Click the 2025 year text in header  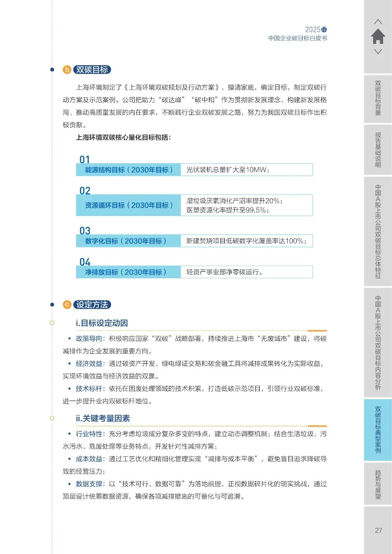pos(313,29)
